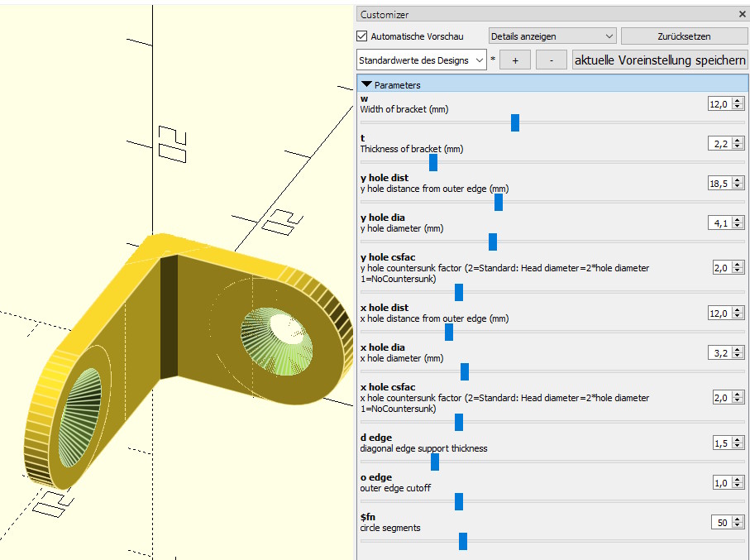The image size is (750, 560).
Task: Increase $fn circle segments up arrow
Action: click(738, 519)
